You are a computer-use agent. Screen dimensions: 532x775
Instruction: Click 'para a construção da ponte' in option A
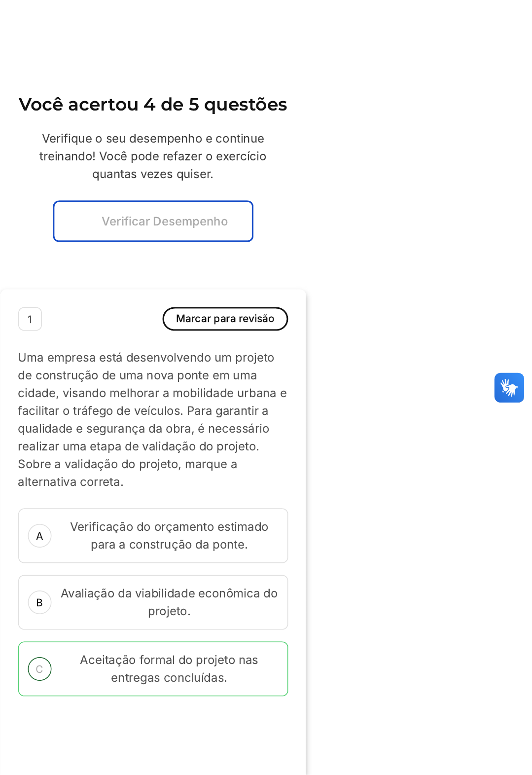click(169, 545)
